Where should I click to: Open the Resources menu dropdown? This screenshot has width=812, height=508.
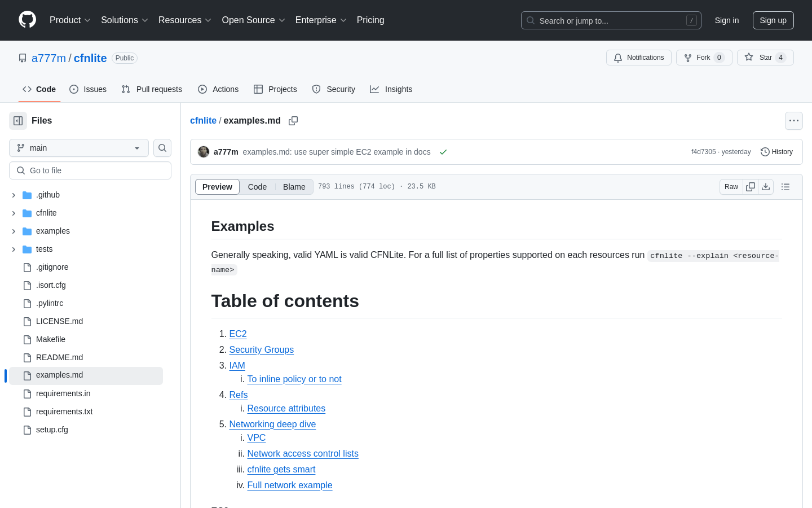click(x=185, y=20)
